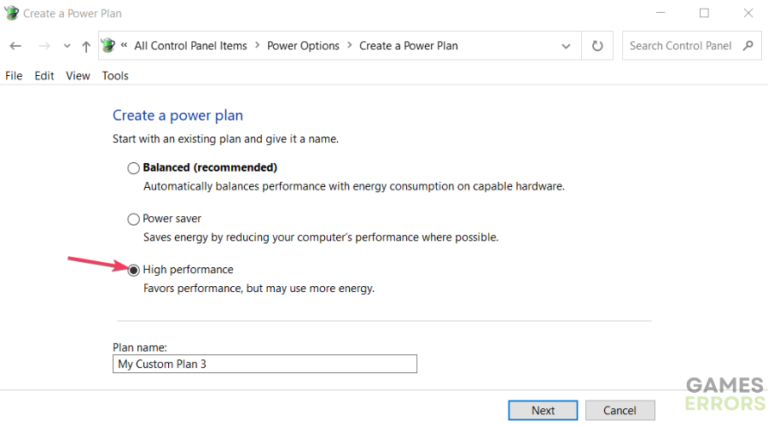Click the title bar power plan icon
The image size is (768, 427).
[12, 13]
